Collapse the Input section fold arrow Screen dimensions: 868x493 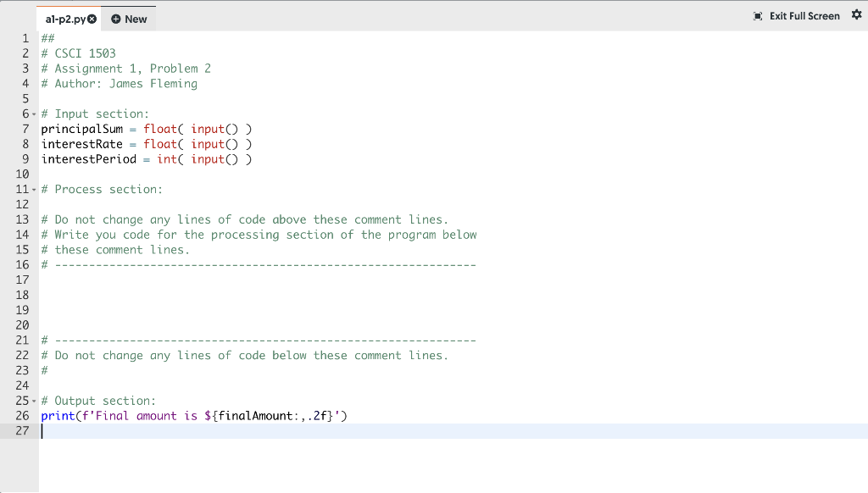32,114
